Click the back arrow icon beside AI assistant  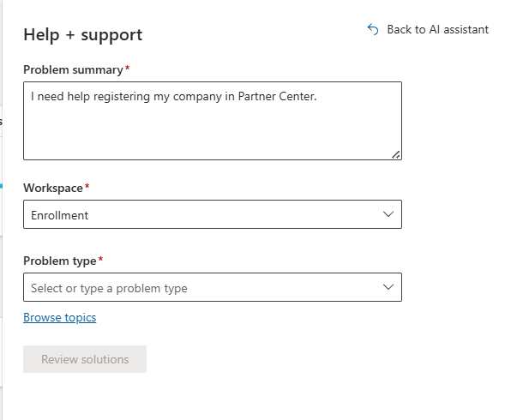(x=373, y=29)
